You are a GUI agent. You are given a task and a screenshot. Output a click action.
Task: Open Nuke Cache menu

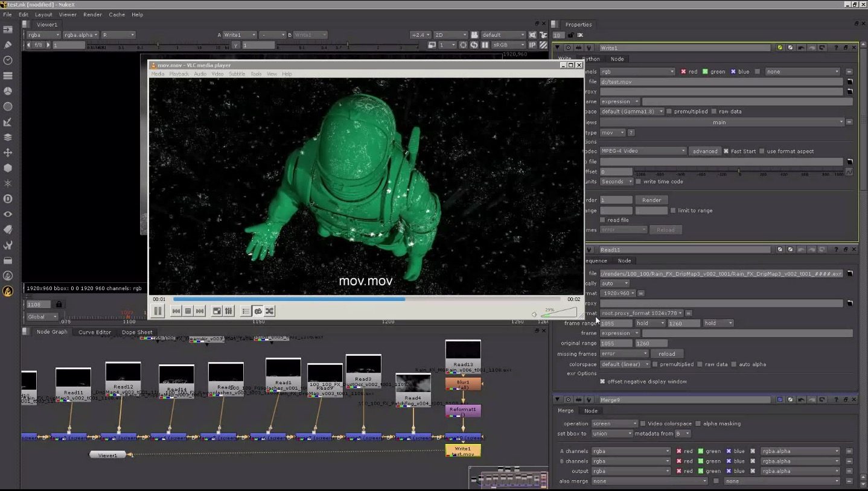pyautogui.click(x=116, y=14)
